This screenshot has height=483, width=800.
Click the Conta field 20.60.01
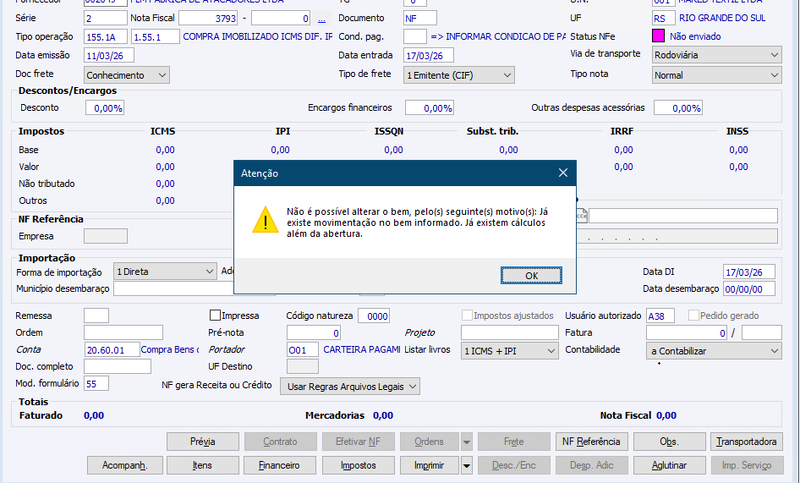112,350
